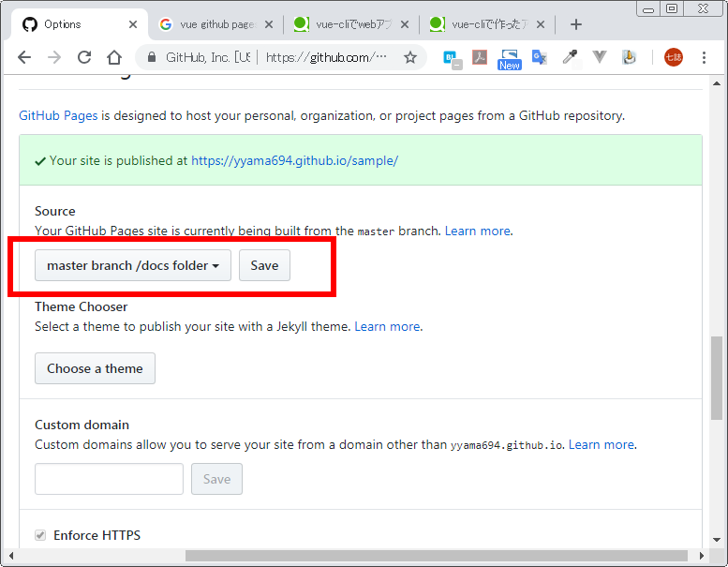Image resolution: width=728 pixels, height=567 pixels.
Task: Click the Custom domain heading text
Action: point(82,425)
